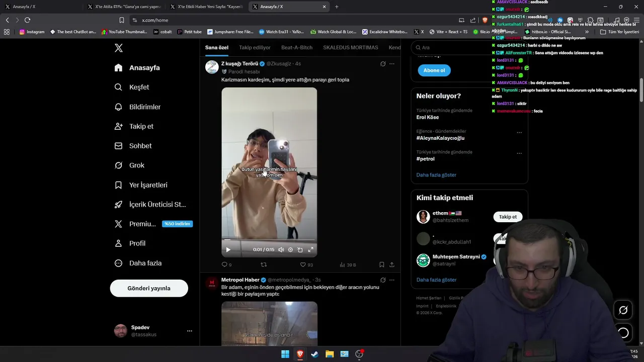Open Steam from taskbar
Image resolution: width=644 pixels, height=362 pixels.
click(314, 354)
